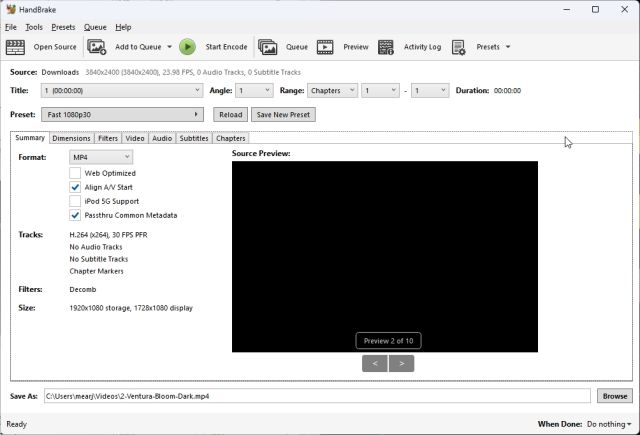Click the black Source Preview image
Viewport: 640px width, 435px height.
pos(385,257)
